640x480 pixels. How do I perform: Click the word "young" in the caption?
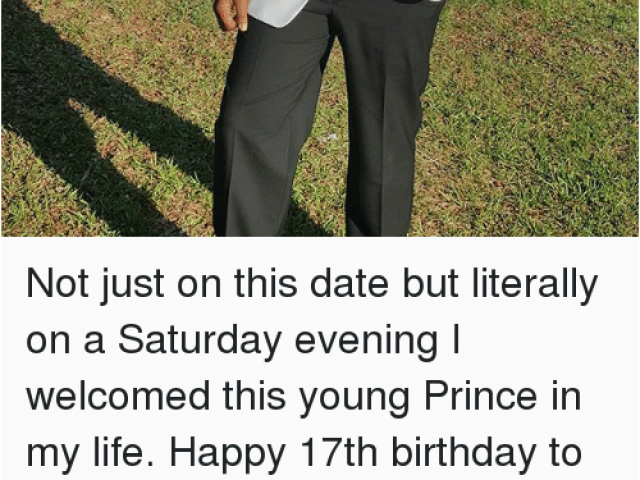355,398
